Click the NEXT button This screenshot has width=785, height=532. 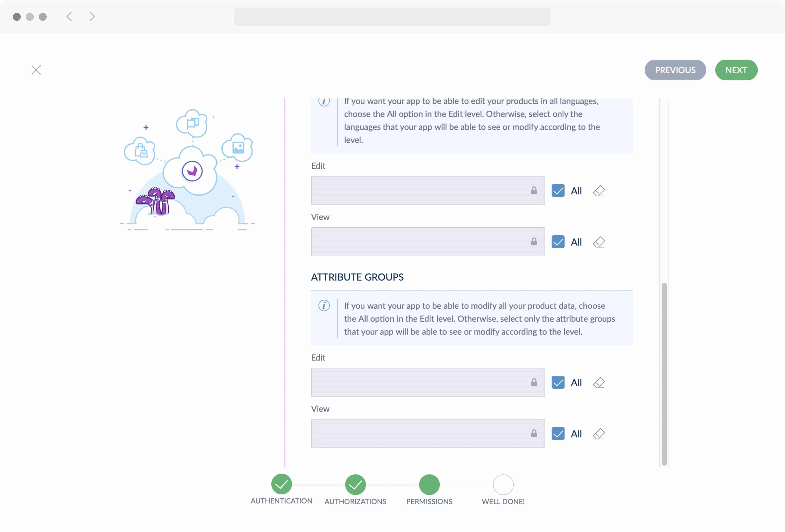[736, 70]
